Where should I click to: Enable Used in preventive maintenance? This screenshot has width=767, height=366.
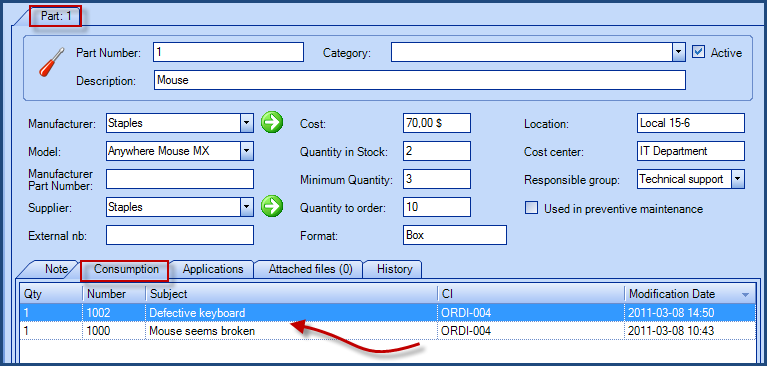click(x=531, y=208)
